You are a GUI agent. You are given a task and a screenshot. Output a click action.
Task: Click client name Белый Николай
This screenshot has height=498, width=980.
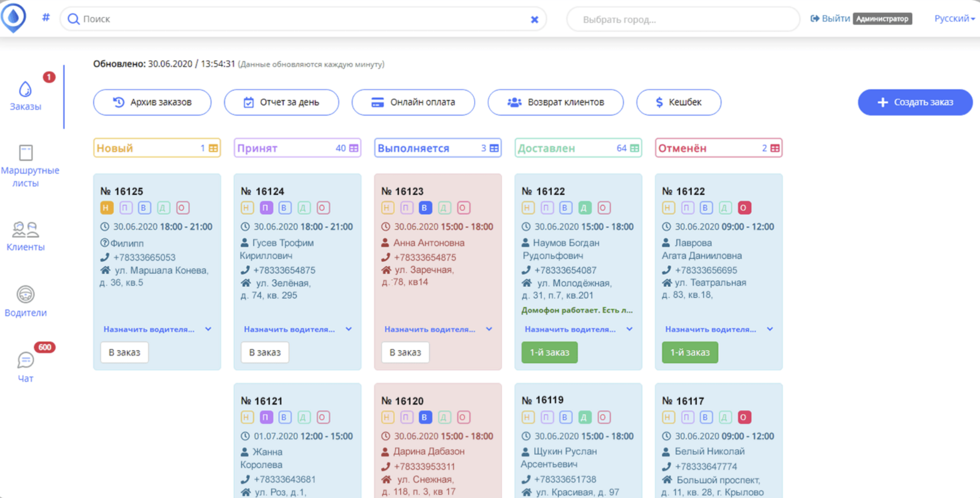[709, 451]
